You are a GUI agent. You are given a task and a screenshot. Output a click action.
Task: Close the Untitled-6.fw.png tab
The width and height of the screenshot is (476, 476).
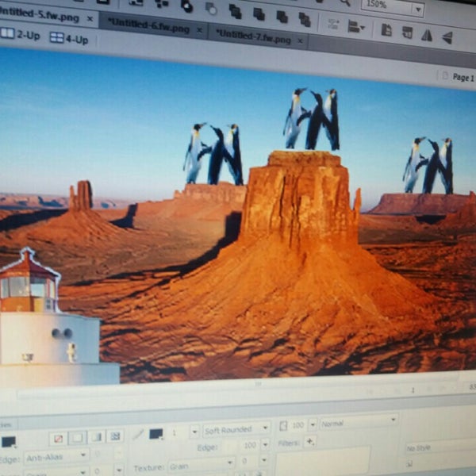(199, 30)
